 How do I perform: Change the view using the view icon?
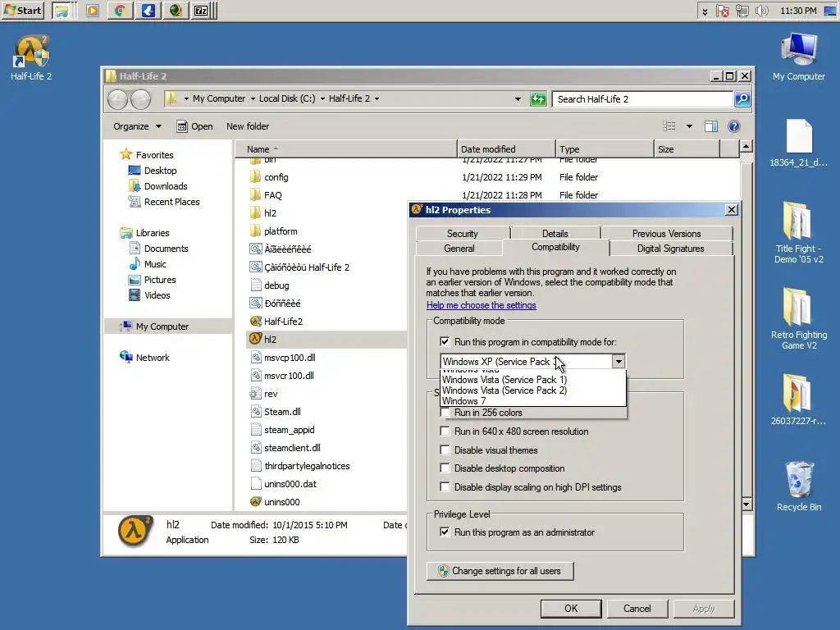669,126
